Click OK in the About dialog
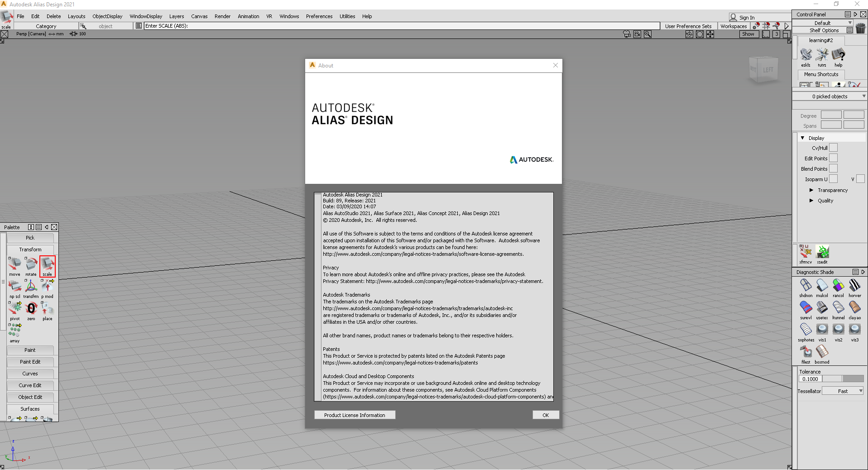Screen dimensions: 868x470 point(546,415)
